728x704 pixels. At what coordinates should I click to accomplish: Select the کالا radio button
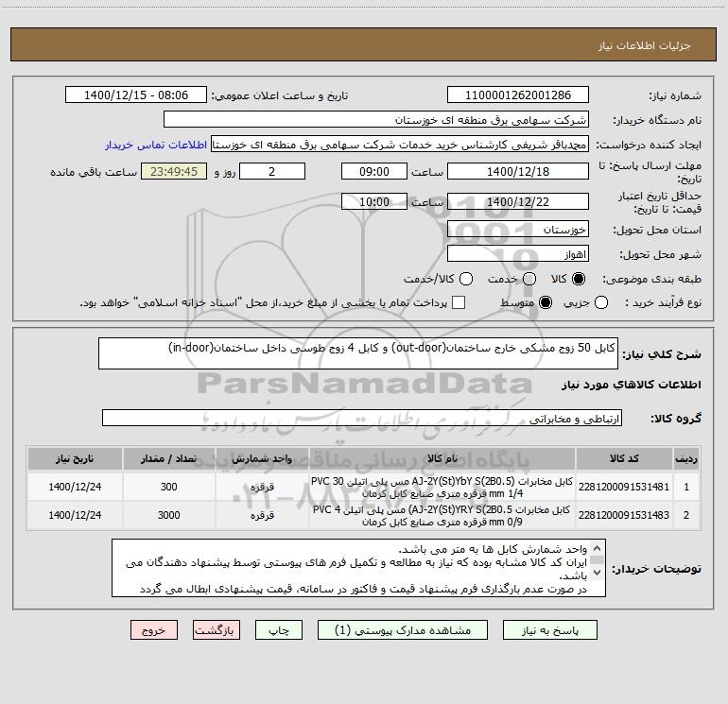pyautogui.click(x=579, y=279)
